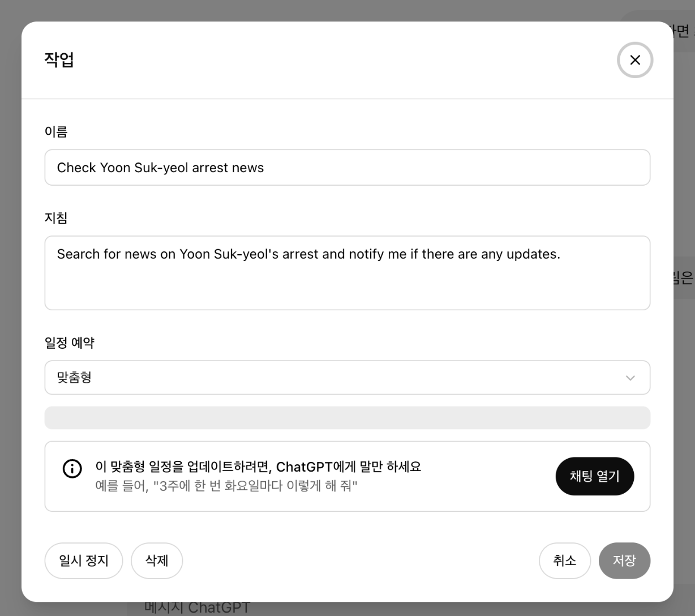
Task: Click the 메시지 ChatGPT box behind dialog
Action: [x=197, y=608]
